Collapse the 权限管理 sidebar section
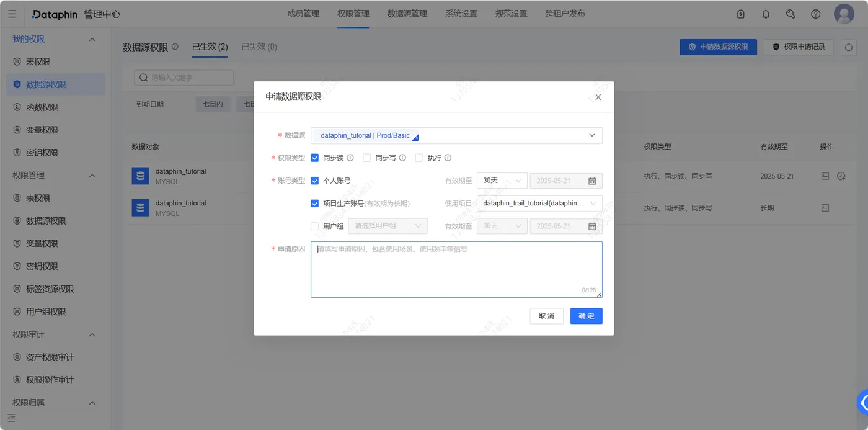868x430 pixels. coord(92,176)
